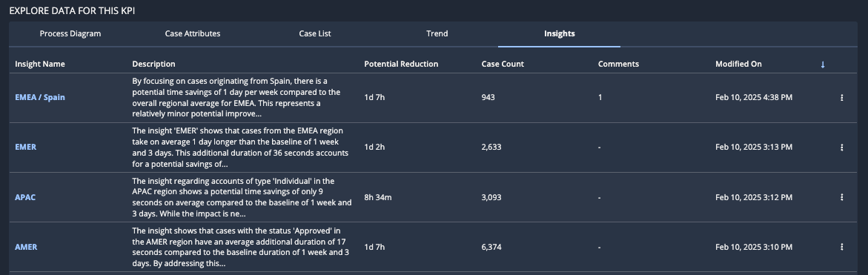
Task: Click the description about 'Approved' status cases
Action: click(x=241, y=247)
